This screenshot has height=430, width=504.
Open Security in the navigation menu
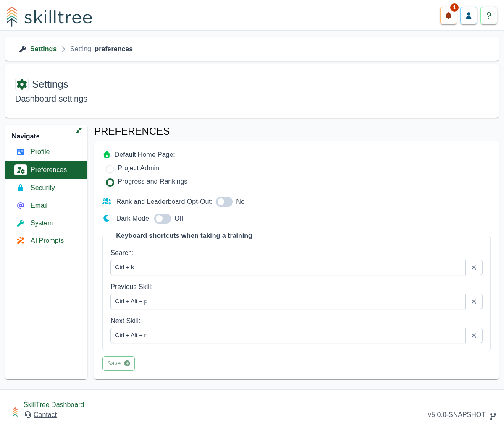coord(46,188)
